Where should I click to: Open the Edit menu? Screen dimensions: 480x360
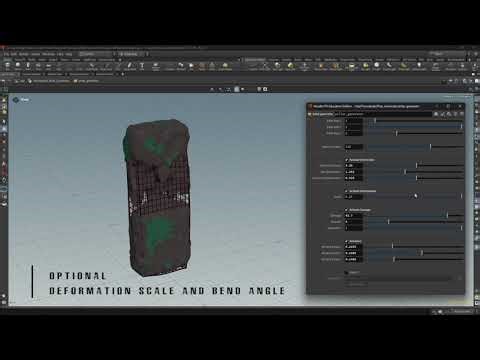[x=14, y=54]
